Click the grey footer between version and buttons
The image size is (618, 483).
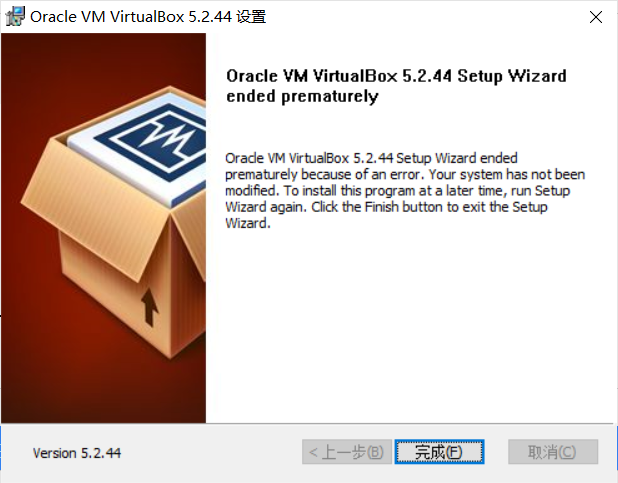[x=212, y=453]
